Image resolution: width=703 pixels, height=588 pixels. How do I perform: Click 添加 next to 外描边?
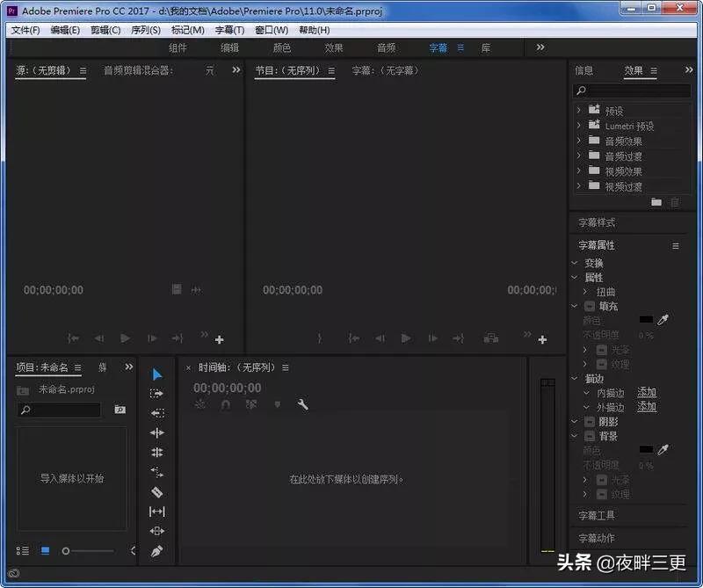647,407
